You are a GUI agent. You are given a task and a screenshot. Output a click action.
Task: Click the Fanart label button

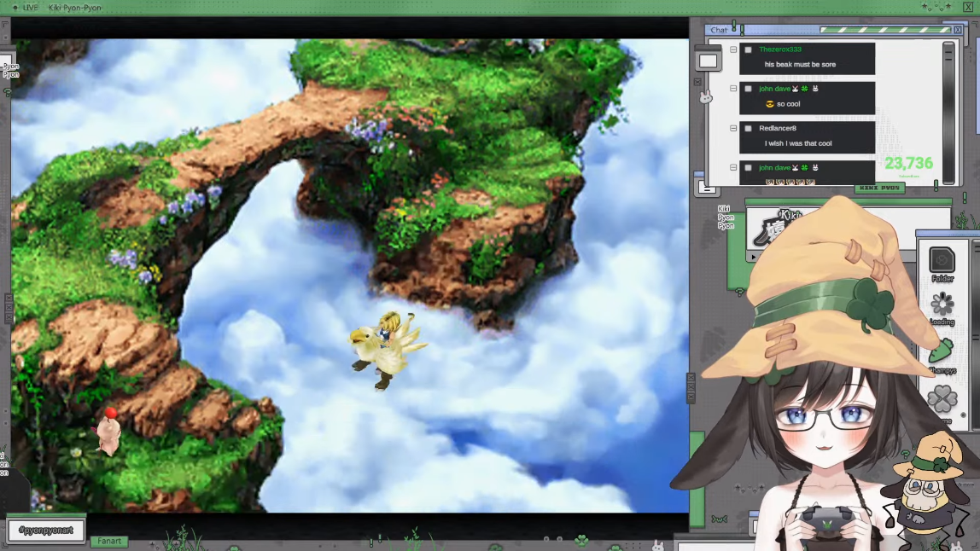(x=109, y=541)
